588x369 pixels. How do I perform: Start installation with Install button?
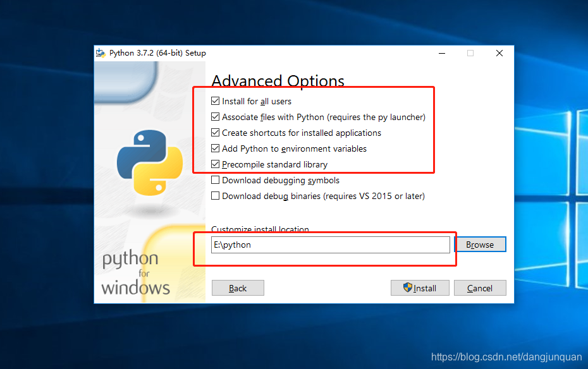pyautogui.click(x=420, y=288)
